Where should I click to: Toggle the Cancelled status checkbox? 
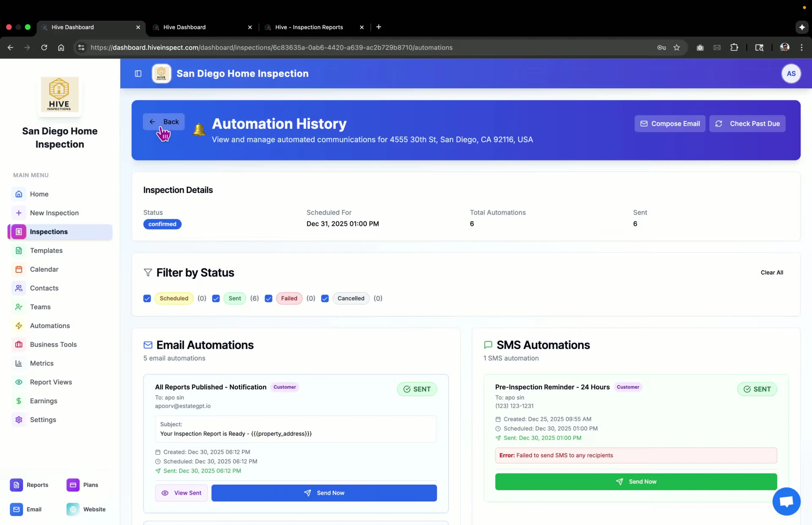(325, 299)
